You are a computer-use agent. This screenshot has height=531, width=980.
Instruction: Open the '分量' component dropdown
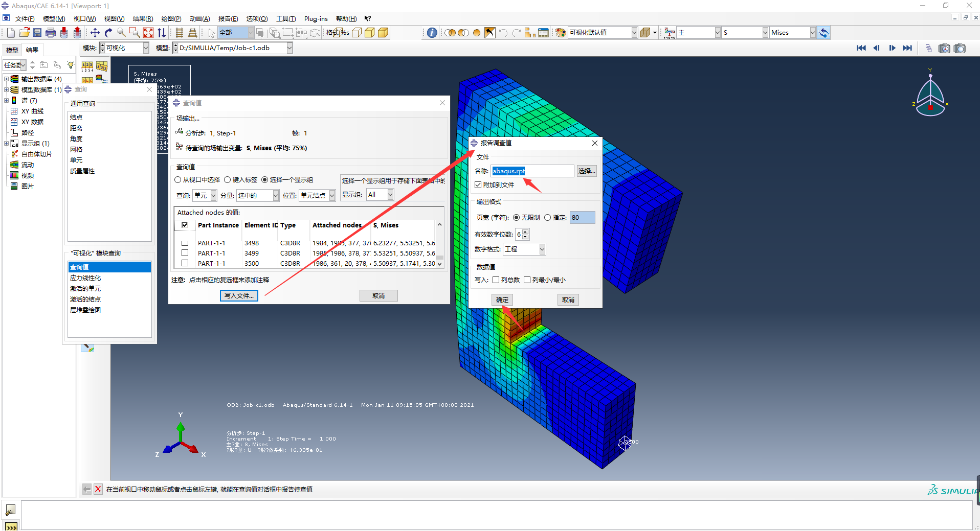point(276,196)
